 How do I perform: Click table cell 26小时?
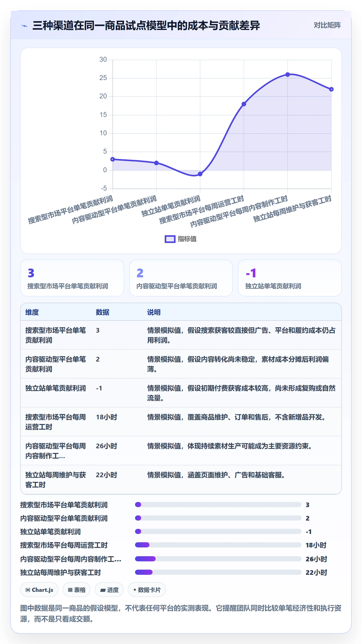[107, 446]
